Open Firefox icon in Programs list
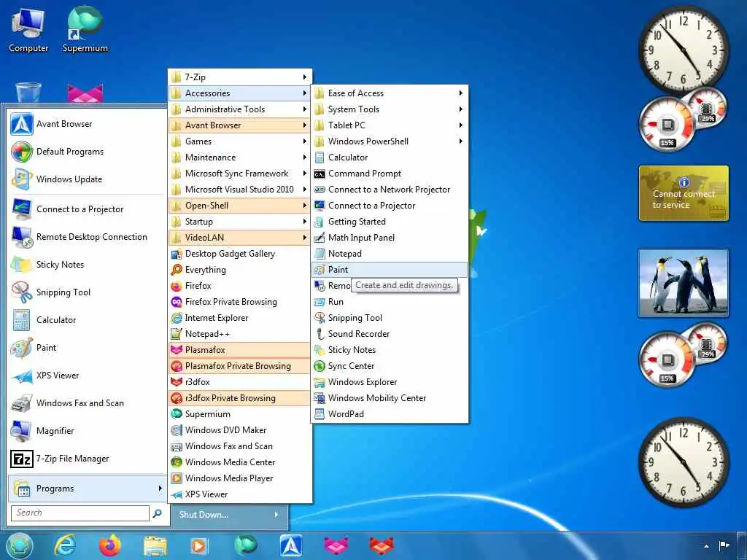This screenshot has height=560, width=747. [177, 286]
